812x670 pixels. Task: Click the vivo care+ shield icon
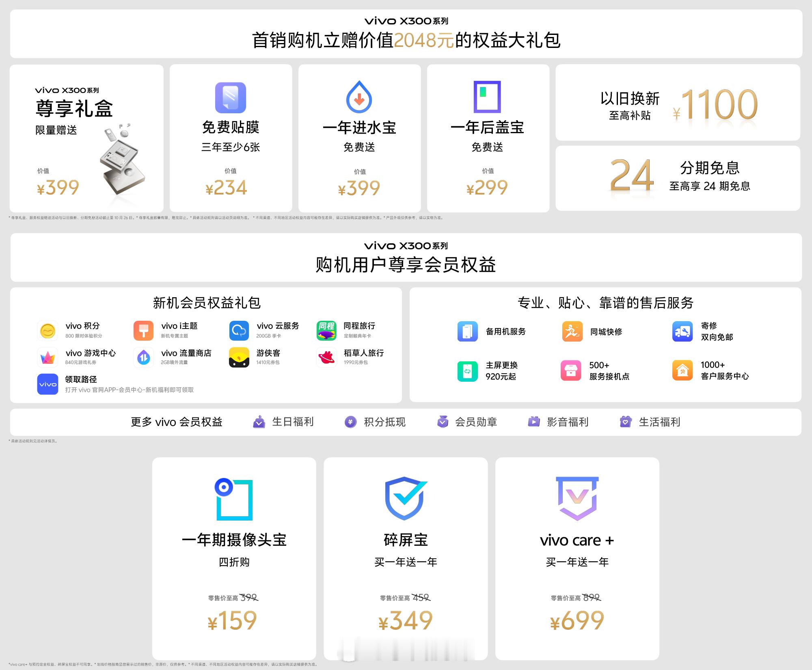pyautogui.click(x=577, y=499)
